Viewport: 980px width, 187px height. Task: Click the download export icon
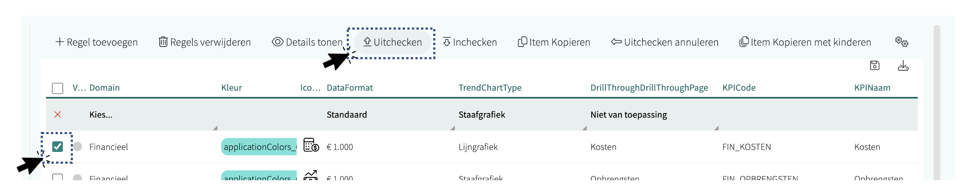click(x=903, y=66)
